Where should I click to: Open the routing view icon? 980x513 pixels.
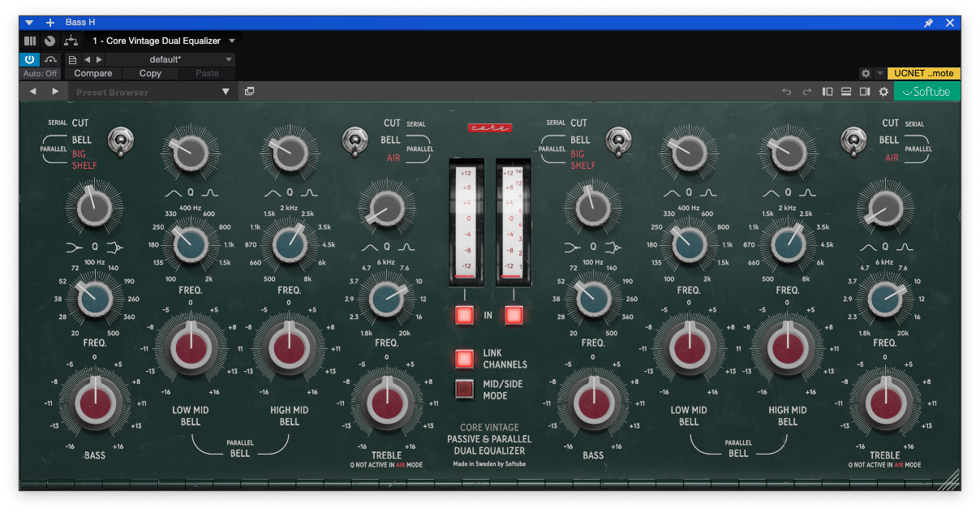[x=71, y=41]
